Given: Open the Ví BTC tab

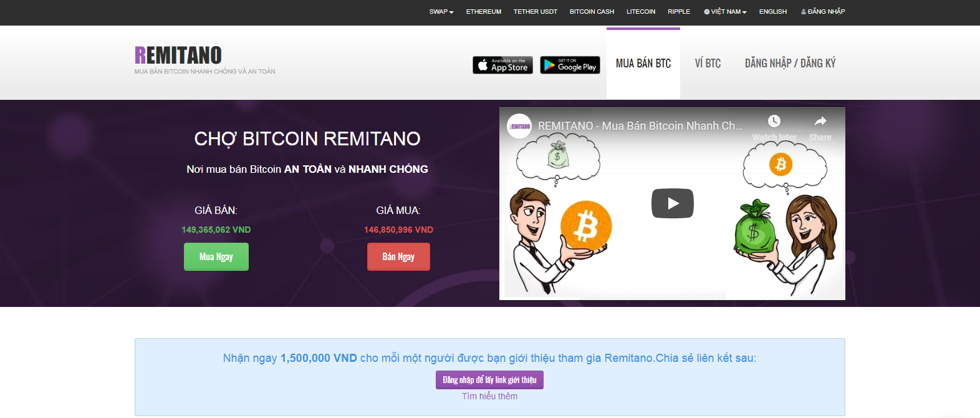Looking at the screenshot, I should pyautogui.click(x=708, y=63).
